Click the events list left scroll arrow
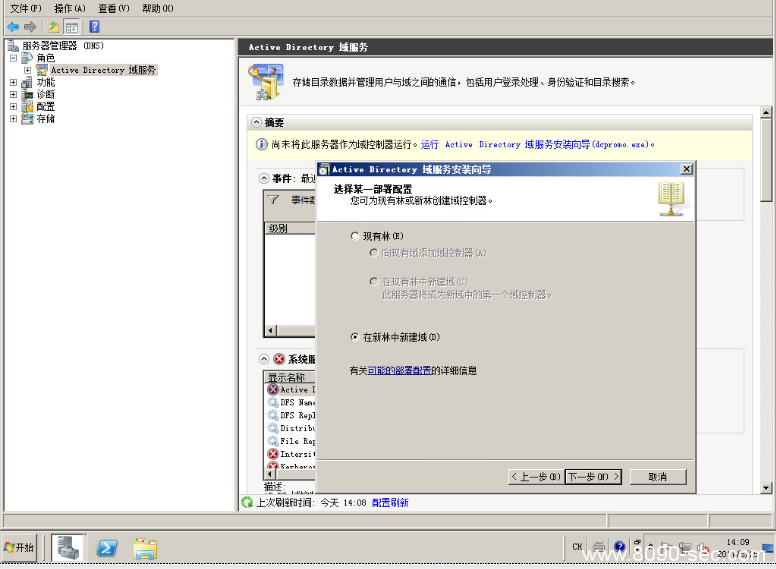776x569 pixels. 271,330
